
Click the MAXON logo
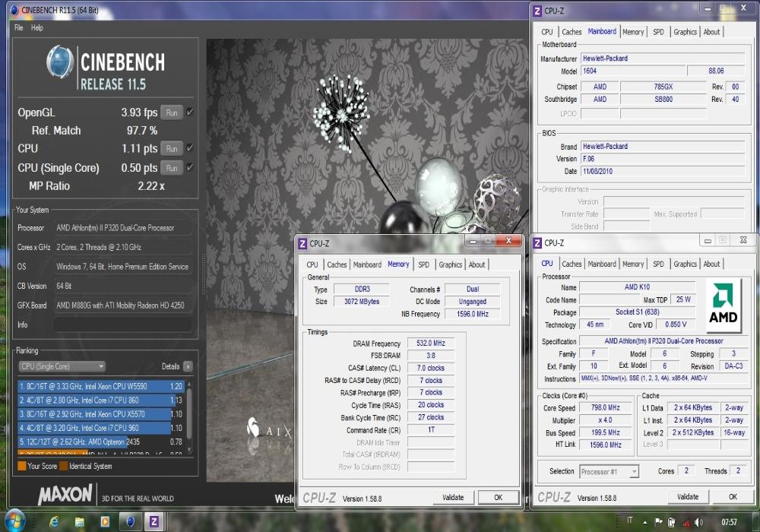(x=65, y=495)
